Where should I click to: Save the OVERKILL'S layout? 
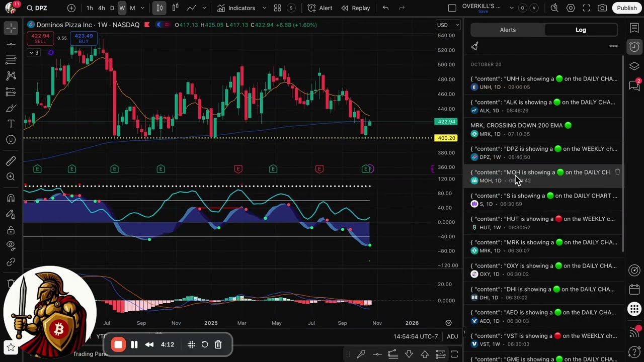(483, 12)
